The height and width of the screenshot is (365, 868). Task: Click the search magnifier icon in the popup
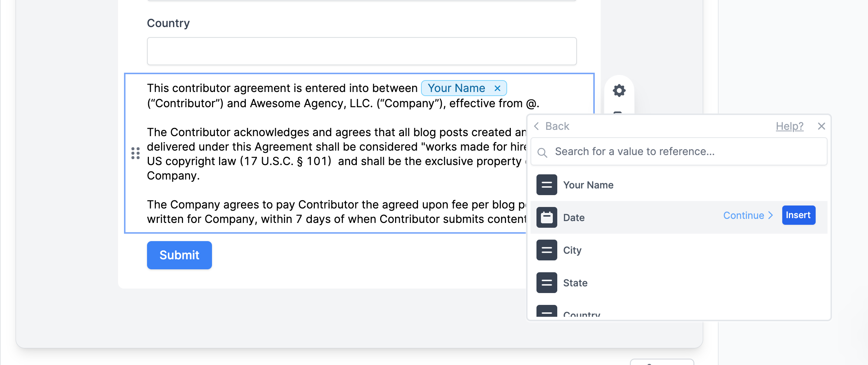point(542,152)
